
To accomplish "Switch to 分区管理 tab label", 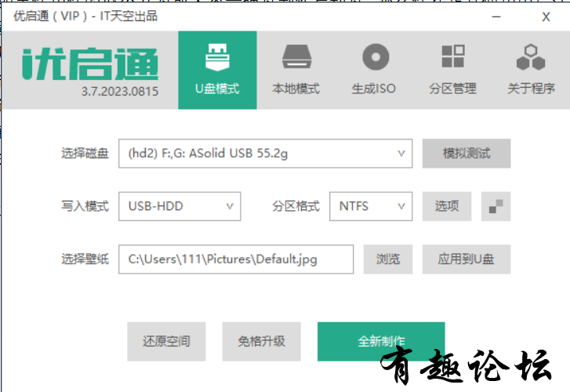I will pos(452,89).
